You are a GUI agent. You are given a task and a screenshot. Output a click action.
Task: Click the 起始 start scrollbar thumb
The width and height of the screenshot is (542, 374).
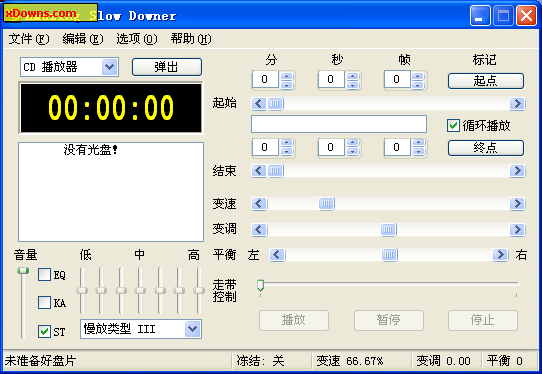tap(275, 103)
